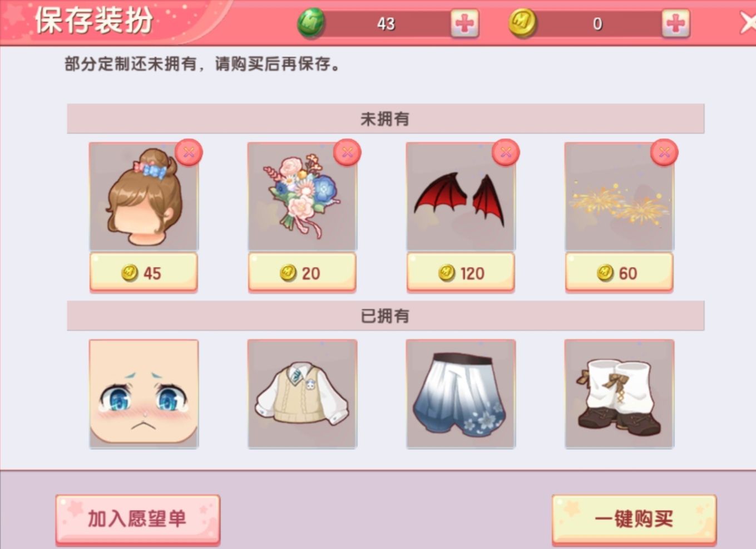Buy the bouquet for 20 coins
756x549 pixels.
point(302,273)
